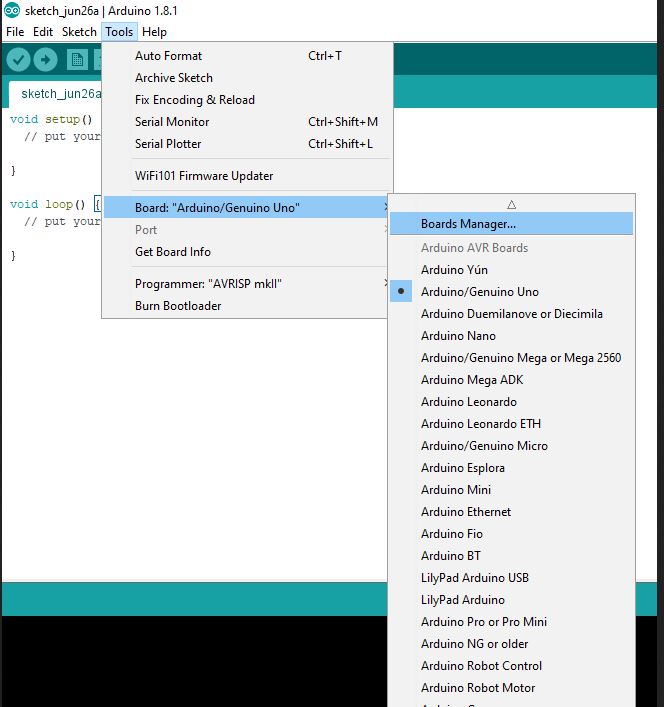This screenshot has width=664, height=707.
Task: Select Arduino Mini board
Action: 511,490
